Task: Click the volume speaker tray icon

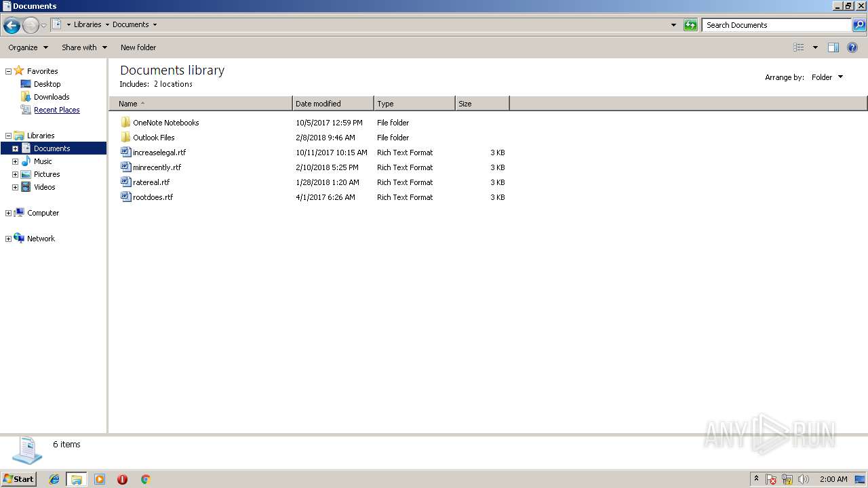Action: (804, 479)
